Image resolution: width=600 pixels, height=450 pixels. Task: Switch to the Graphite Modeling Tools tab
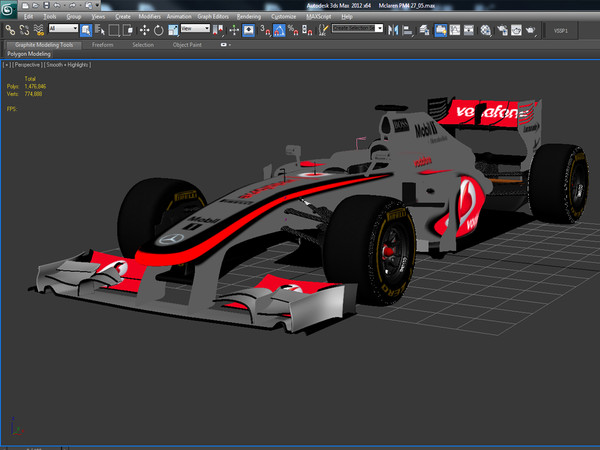pyautogui.click(x=44, y=45)
